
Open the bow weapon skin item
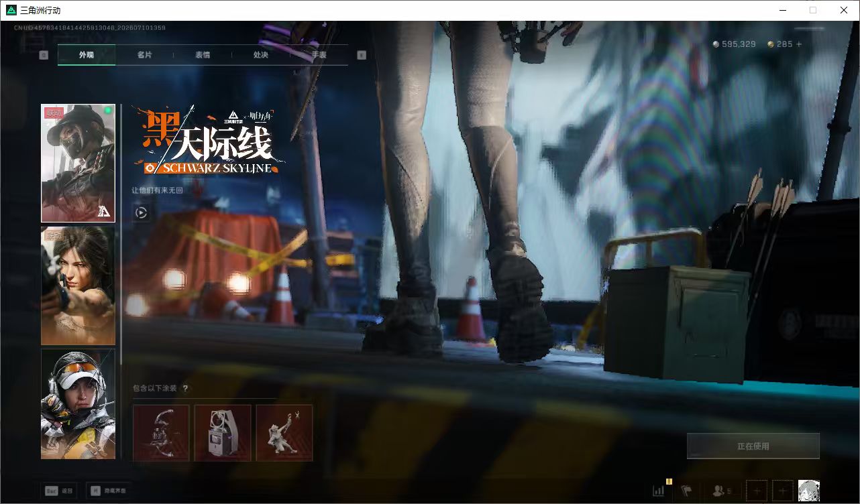(x=161, y=433)
